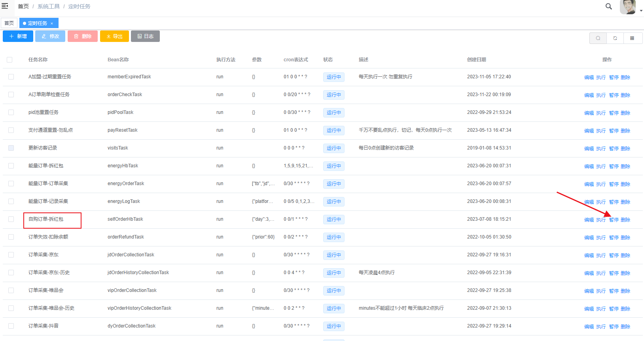Image resolution: width=644 pixels, height=341 pixels.
Task: Click the user avatar picture
Action: (x=627, y=7)
